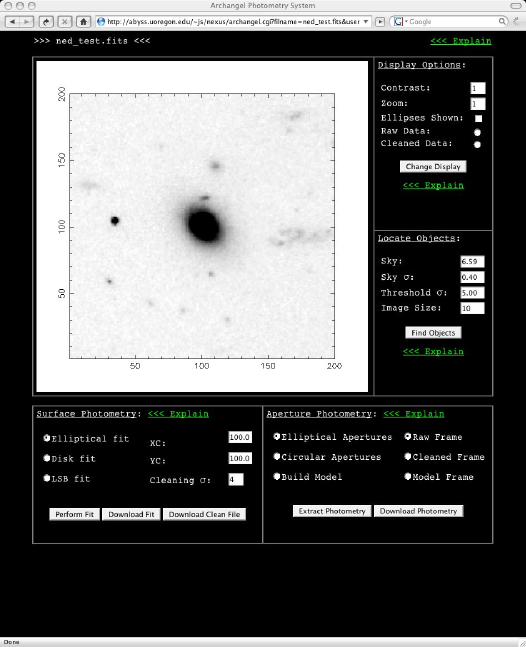Click the Go arrow next to address bar

pos(380,21)
